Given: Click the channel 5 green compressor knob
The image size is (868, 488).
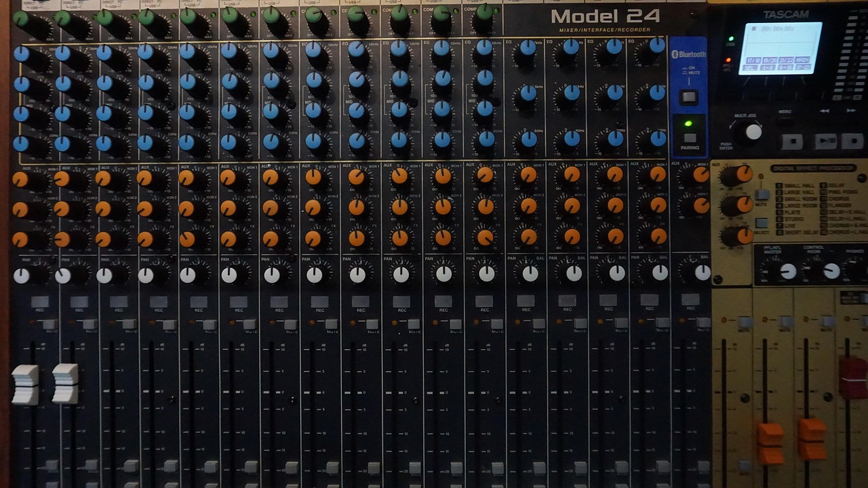Looking at the screenshot, I should (x=188, y=17).
